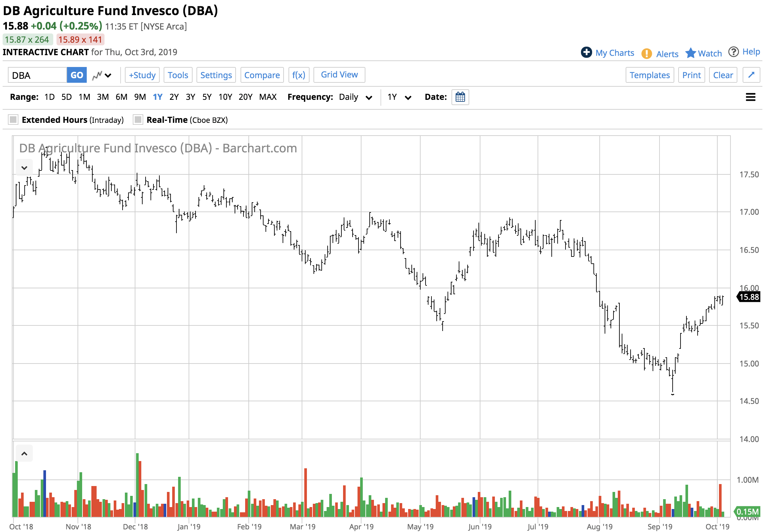This screenshot has height=532, width=763.
Task: Select the 1M range
Action: click(84, 97)
